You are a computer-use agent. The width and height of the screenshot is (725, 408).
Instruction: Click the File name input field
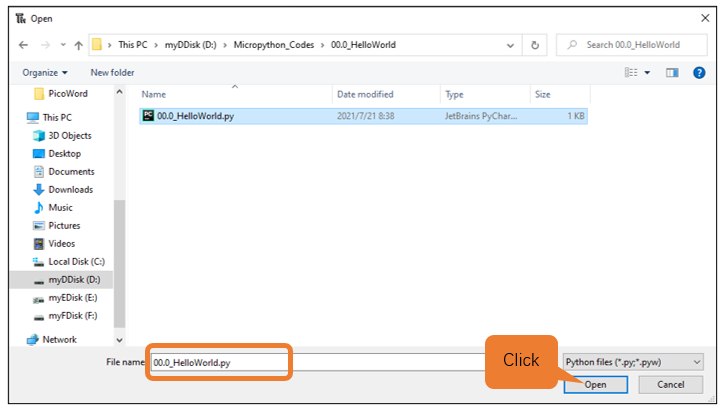[x=317, y=362]
